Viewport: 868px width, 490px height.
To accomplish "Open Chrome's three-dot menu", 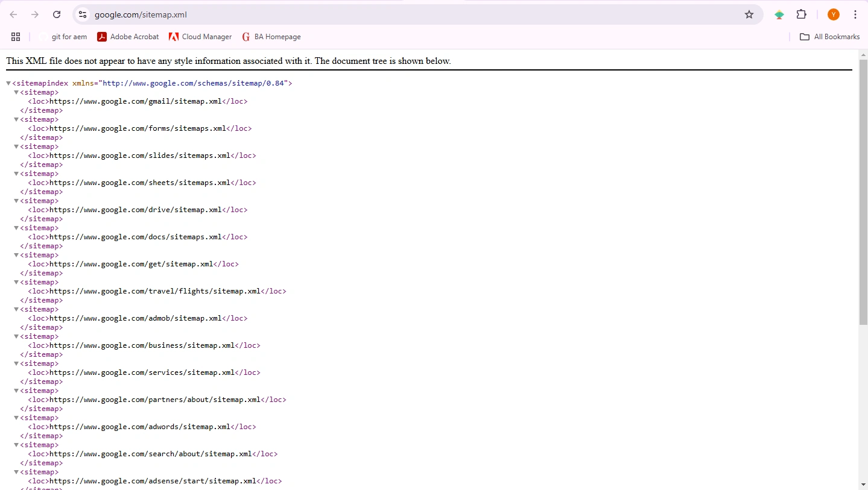I will [x=855, y=14].
